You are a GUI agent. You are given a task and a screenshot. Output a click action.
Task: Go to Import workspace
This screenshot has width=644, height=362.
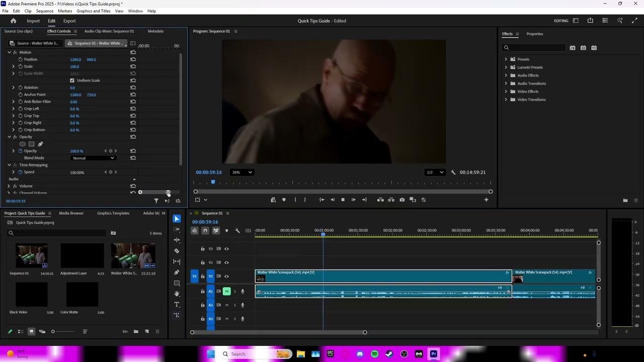(33, 21)
